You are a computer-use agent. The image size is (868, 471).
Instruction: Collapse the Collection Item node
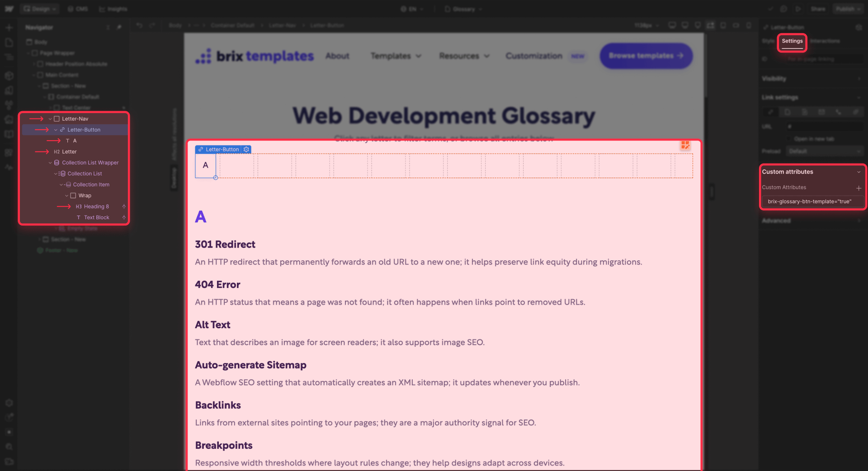coord(61,184)
